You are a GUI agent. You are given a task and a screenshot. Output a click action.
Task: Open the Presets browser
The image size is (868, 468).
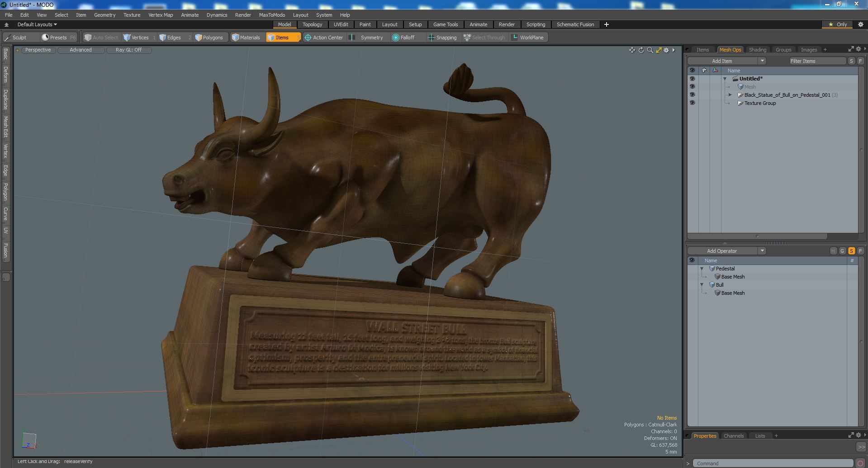point(58,38)
